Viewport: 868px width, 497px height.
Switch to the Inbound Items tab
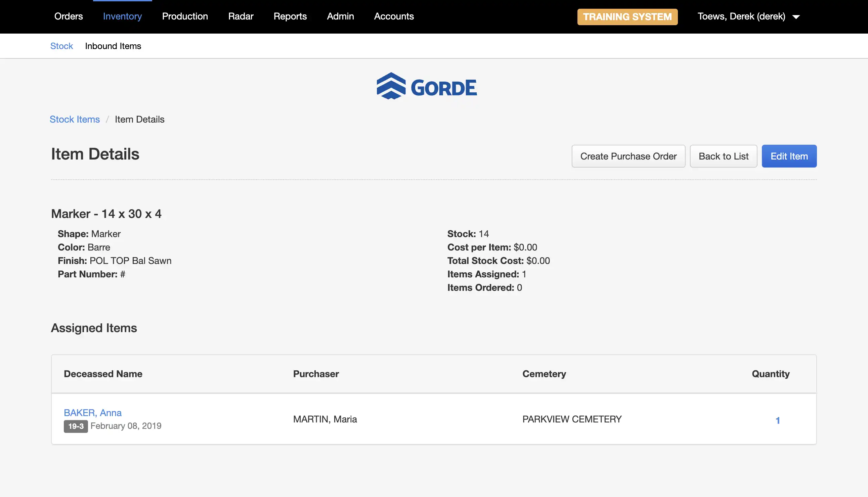click(x=113, y=46)
